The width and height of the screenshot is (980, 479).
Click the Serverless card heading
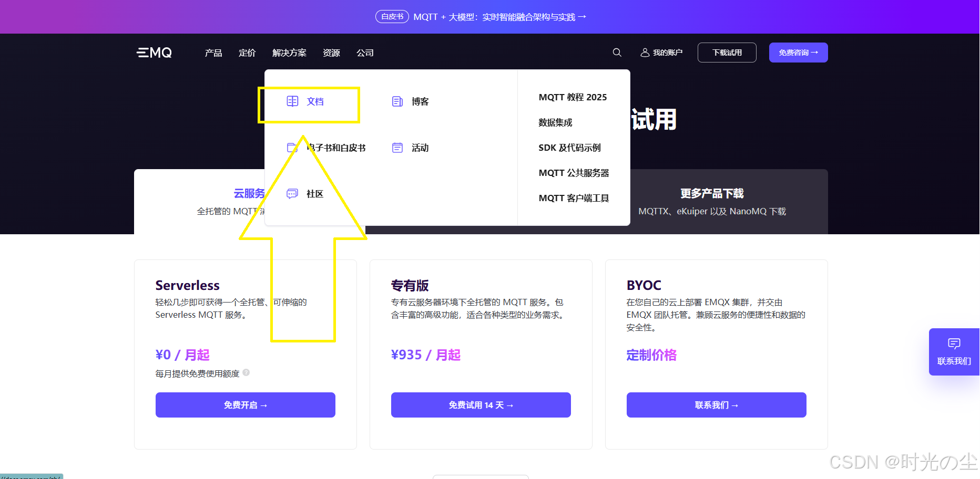pos(188,285)
